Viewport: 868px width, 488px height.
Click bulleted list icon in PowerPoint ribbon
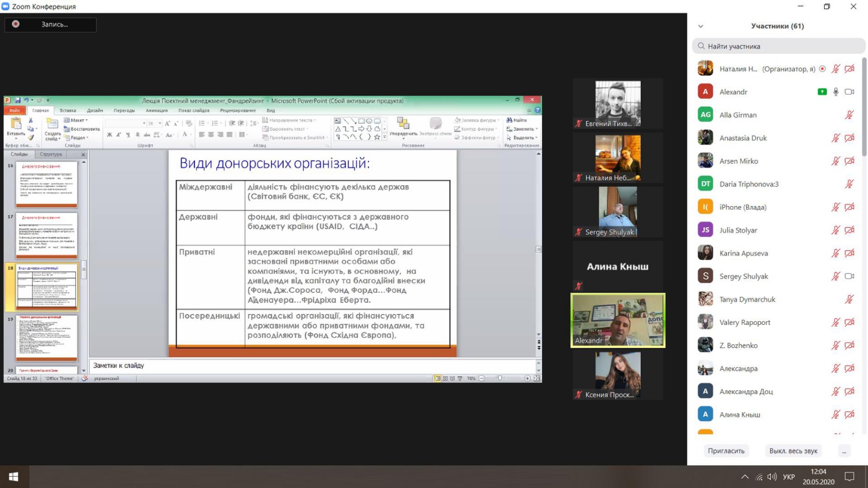tap(202, 123)
